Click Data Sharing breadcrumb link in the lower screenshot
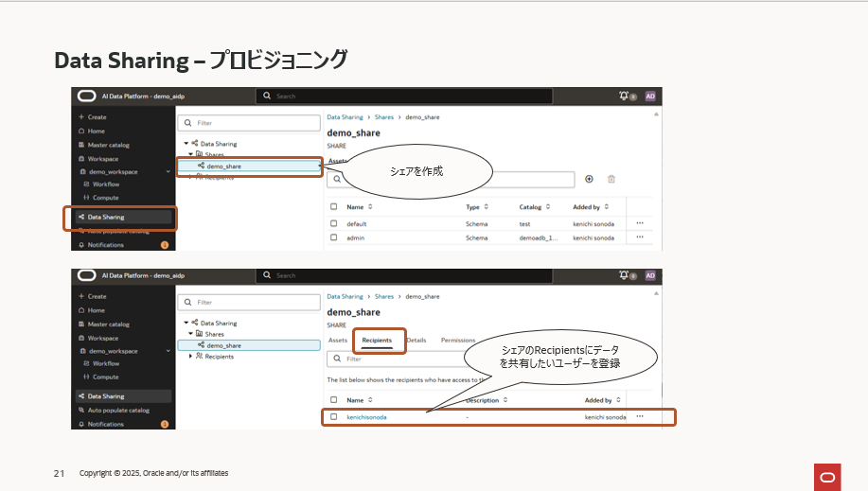 coord(345,297)
